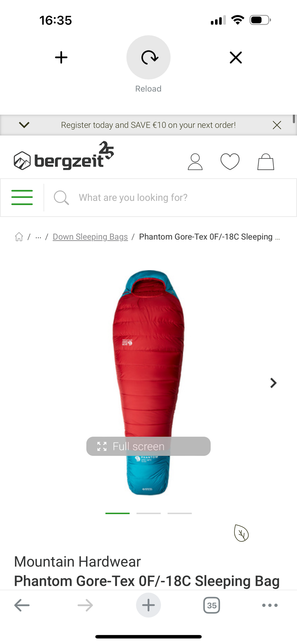Open the green hamburger menu
The height and width of the screenshot is (644, 297).
pyautogui.click(x=22, y=197)
